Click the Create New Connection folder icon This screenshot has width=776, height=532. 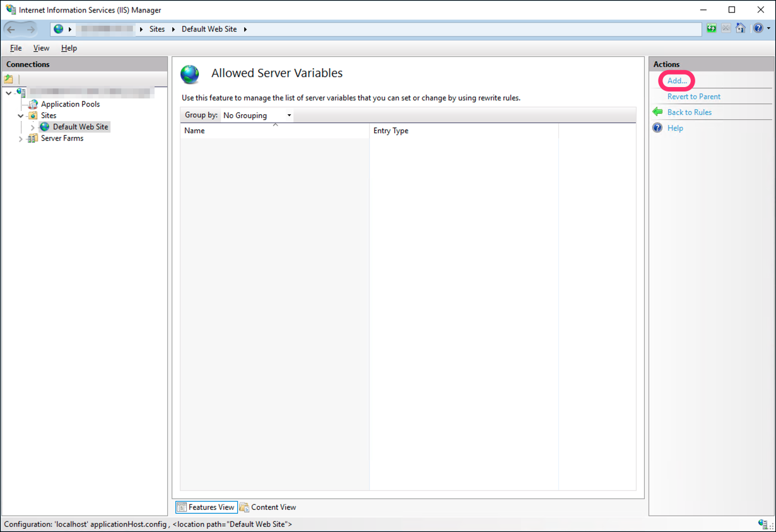(x=9, y=80)
